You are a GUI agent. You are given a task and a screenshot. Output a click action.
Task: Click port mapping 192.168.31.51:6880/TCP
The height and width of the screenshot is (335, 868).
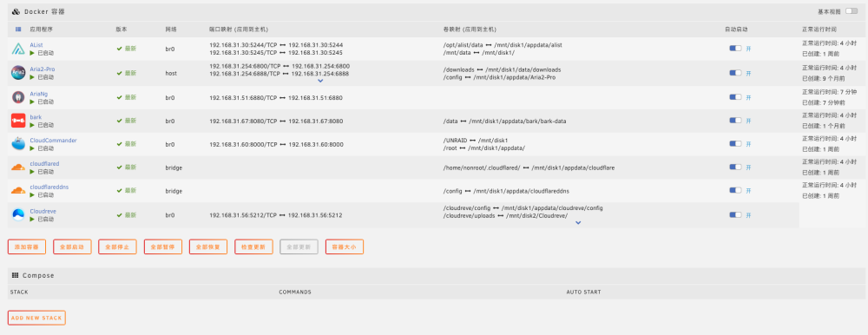pos(243,97)
